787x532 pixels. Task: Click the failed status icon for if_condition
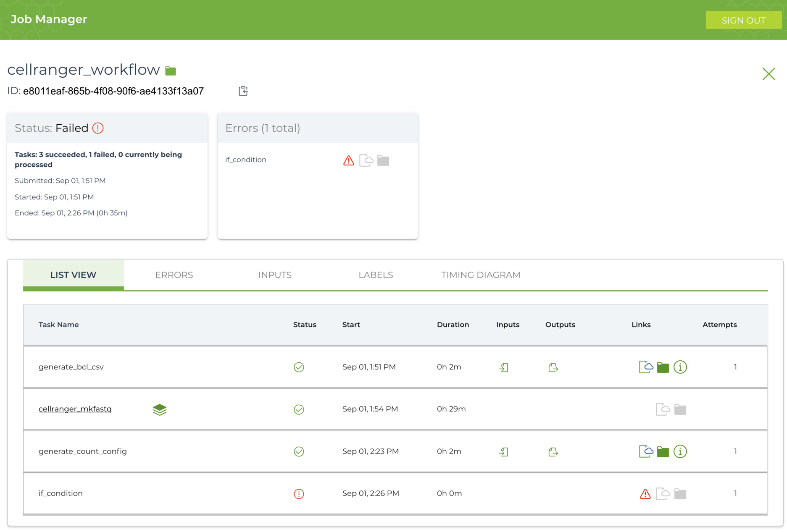(x=299, y=494)
